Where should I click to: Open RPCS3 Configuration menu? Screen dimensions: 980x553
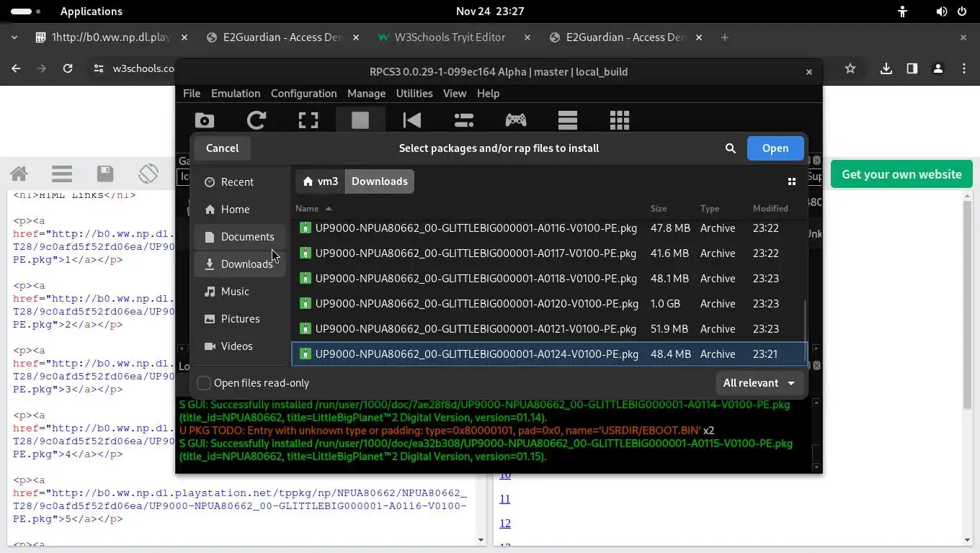coord(303,94)
